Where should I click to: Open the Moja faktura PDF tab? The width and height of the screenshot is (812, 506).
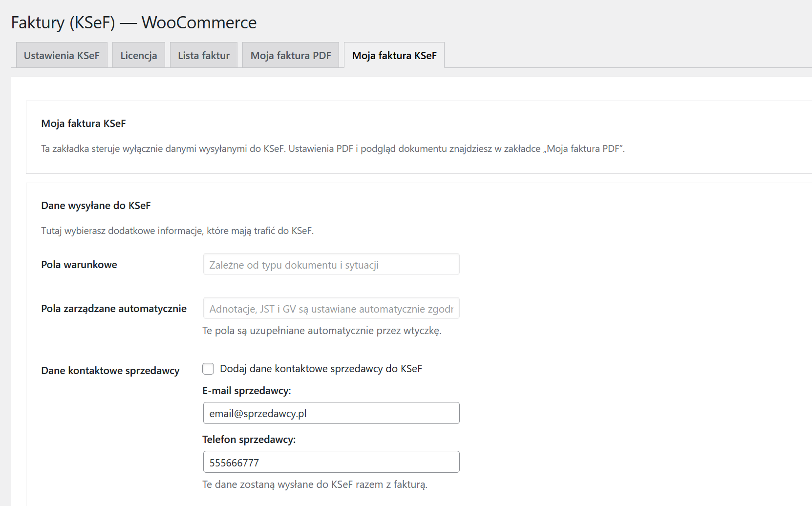(291, 55)
